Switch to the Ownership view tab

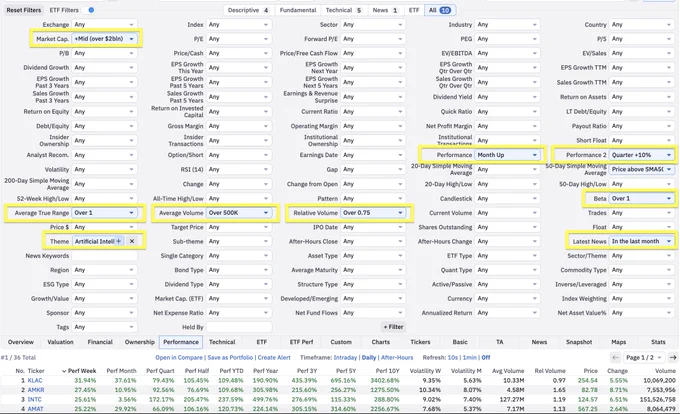tap(139, 342)
